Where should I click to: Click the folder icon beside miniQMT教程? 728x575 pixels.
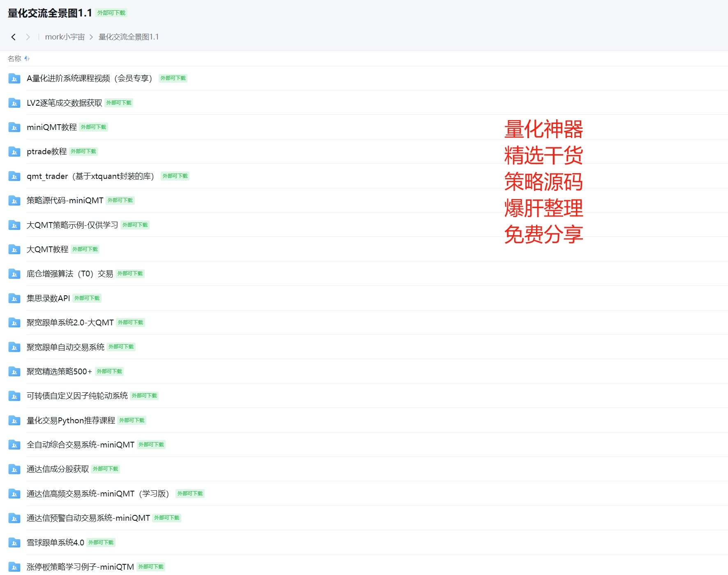point(14,127)
